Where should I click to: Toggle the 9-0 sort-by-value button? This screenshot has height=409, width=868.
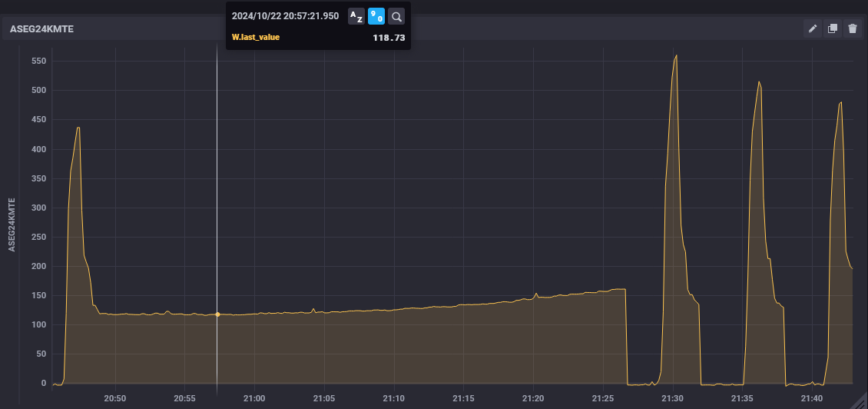376,16
